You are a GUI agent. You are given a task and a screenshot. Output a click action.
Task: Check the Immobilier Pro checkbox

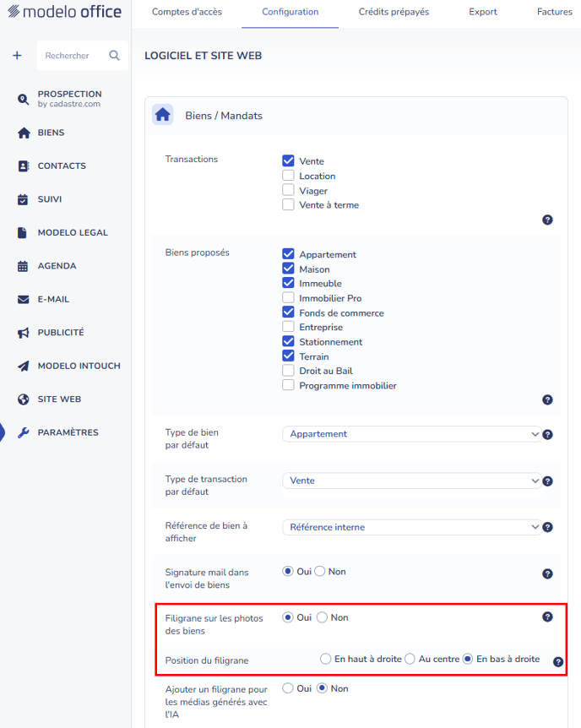[288, 298]
